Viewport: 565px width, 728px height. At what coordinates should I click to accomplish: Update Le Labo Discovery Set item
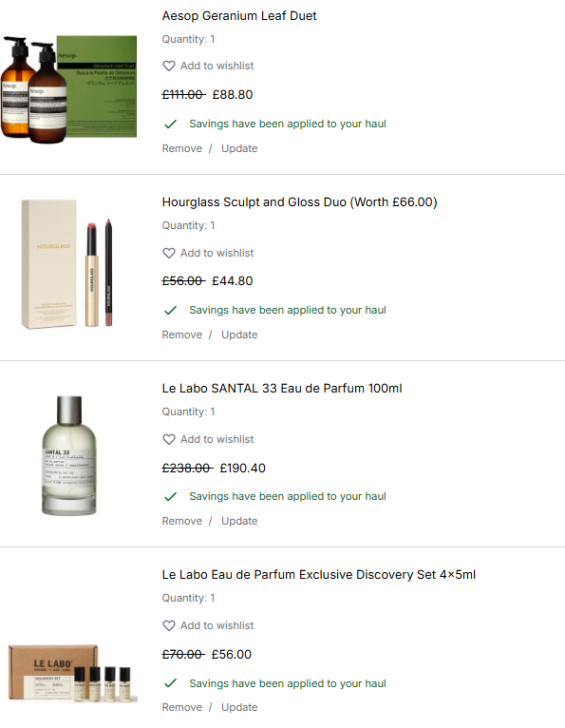(x=239, y=707)
